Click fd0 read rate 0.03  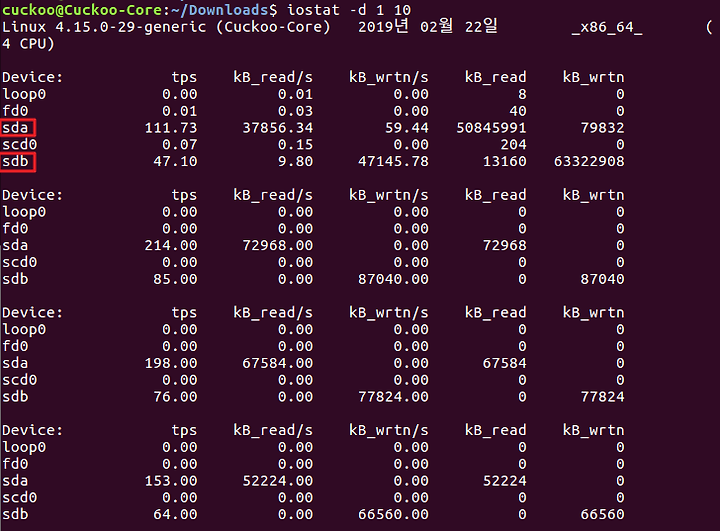296,111
